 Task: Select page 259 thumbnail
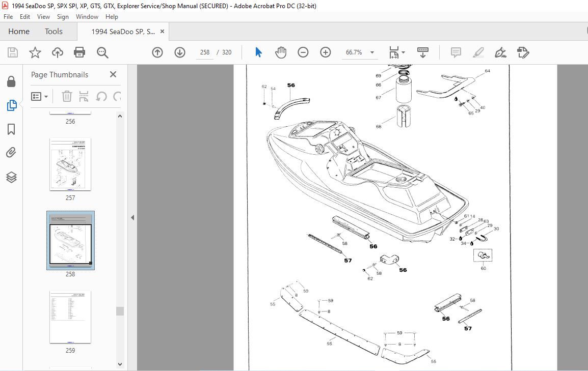coord(70,317)
